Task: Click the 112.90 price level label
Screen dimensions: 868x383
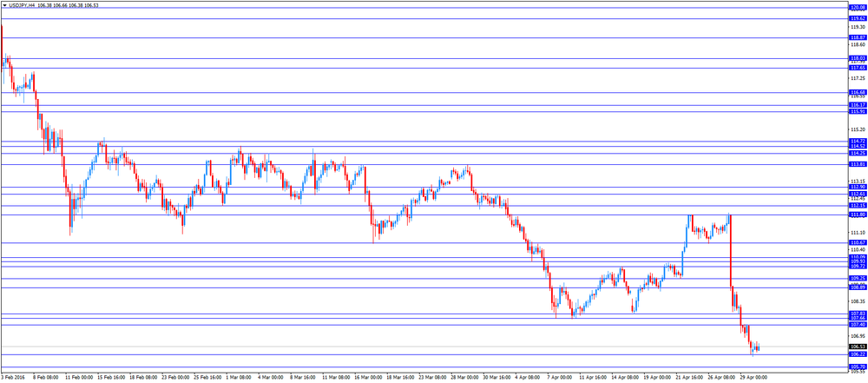Action: tap(858, 188)
